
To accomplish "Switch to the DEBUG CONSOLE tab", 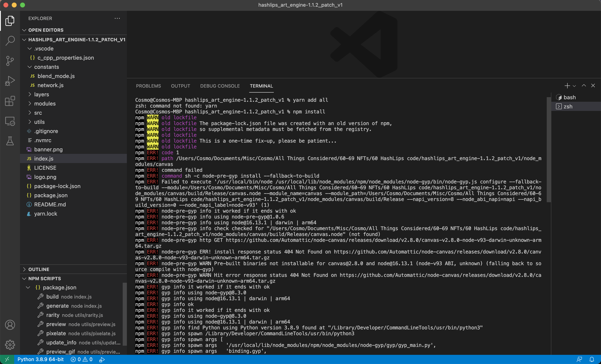I will [x=220, y=86].
